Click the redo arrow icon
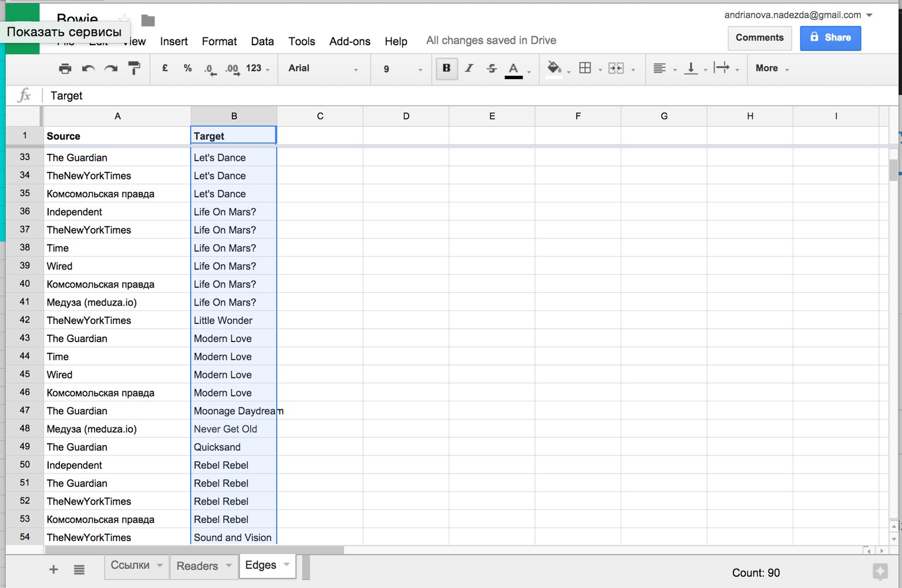902x588 pixels. tap(111, 69)
